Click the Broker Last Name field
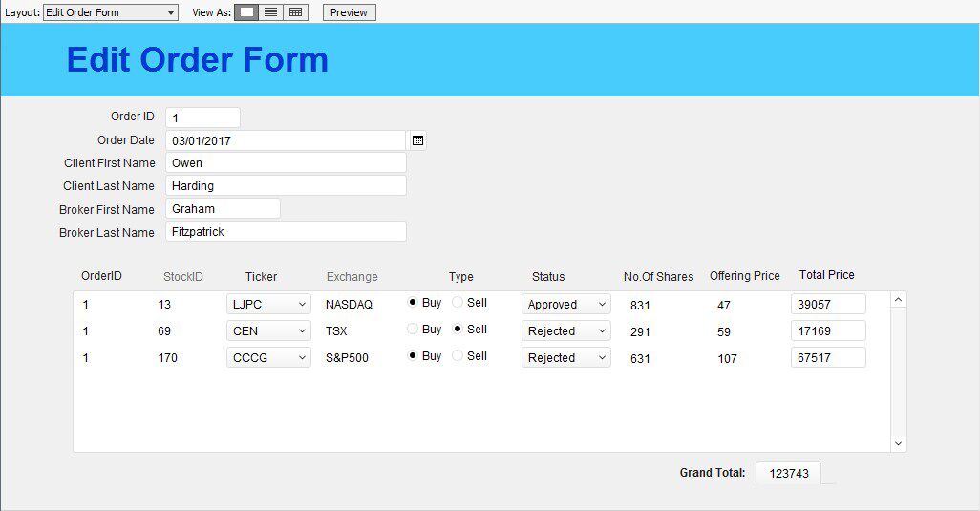 tap(286, 232)
